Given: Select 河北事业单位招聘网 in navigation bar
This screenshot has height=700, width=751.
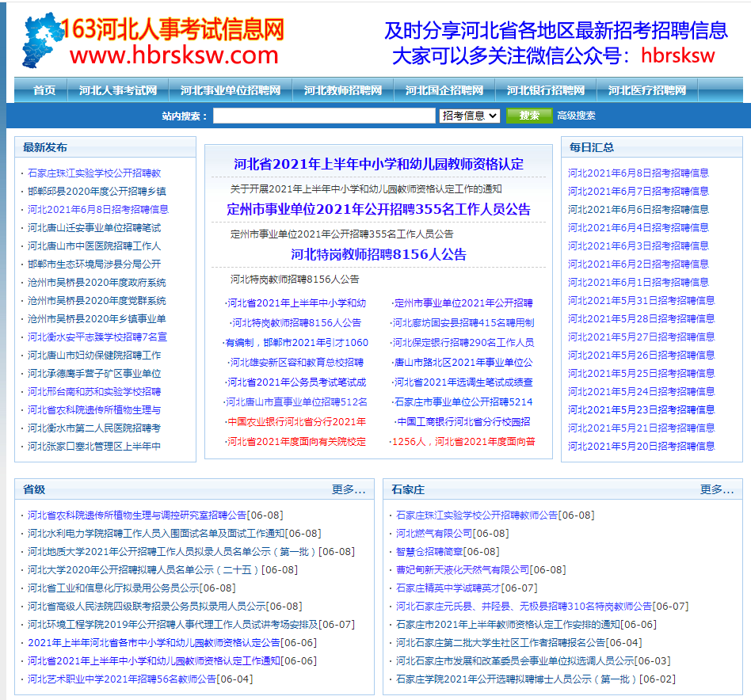Looking at the screenshot, I should click(231, 90).
